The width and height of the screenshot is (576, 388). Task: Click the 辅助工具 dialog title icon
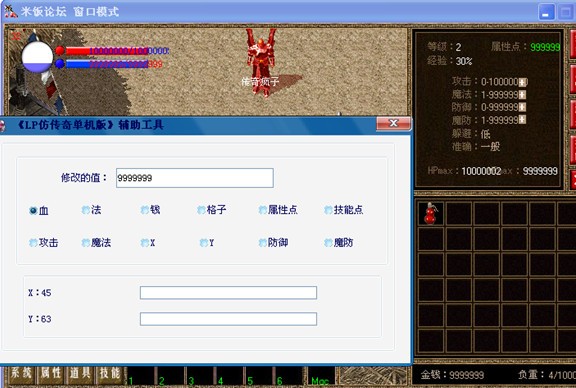(x=2, y=126)
